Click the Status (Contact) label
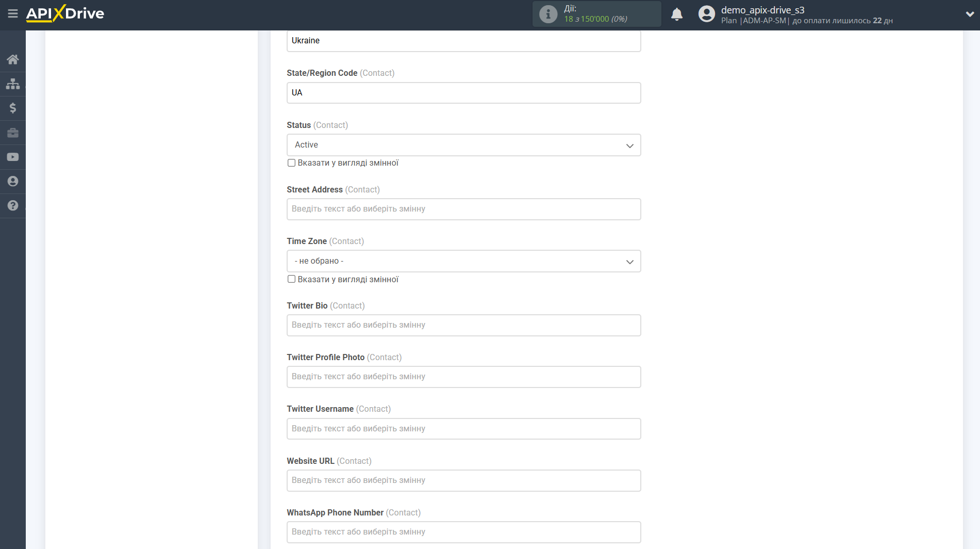This screenshot has height=549, width=980. (x=317, y=125)
